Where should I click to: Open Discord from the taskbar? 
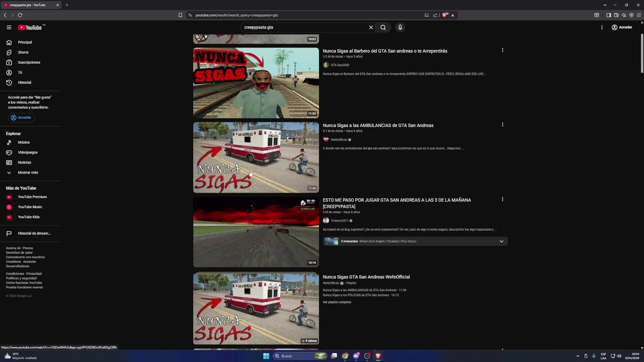pos(356,356)
